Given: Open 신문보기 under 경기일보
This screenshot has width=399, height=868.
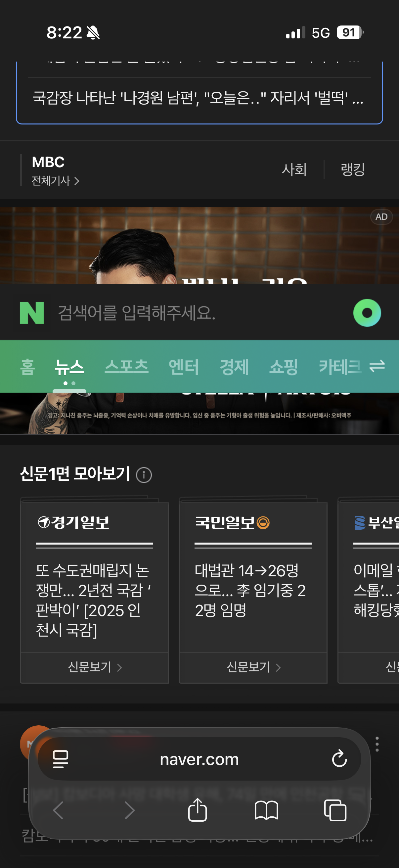Looking at the screenshot, I should click(x=95, y=667).
